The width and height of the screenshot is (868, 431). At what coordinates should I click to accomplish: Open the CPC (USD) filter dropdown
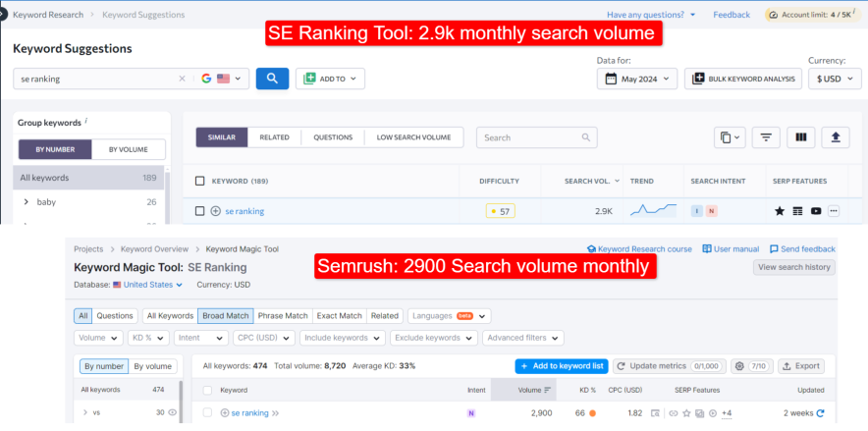pyautogui.click(x=264, y=338)
